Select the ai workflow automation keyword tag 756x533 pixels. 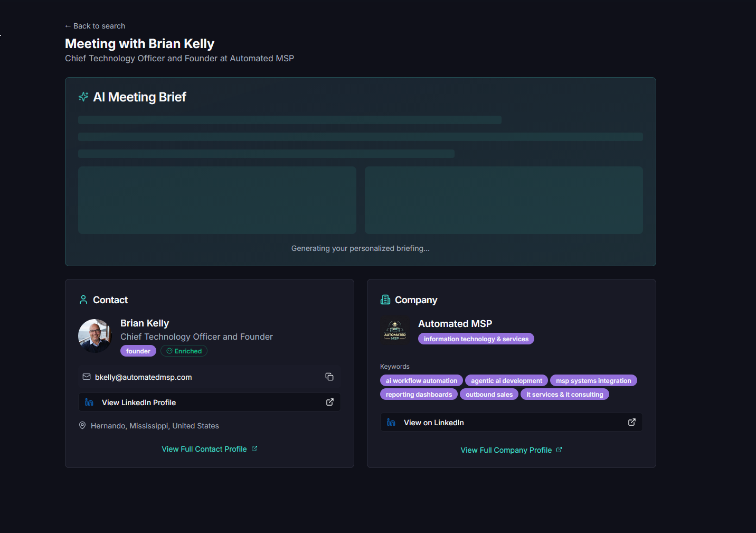(x=421, y=380)
